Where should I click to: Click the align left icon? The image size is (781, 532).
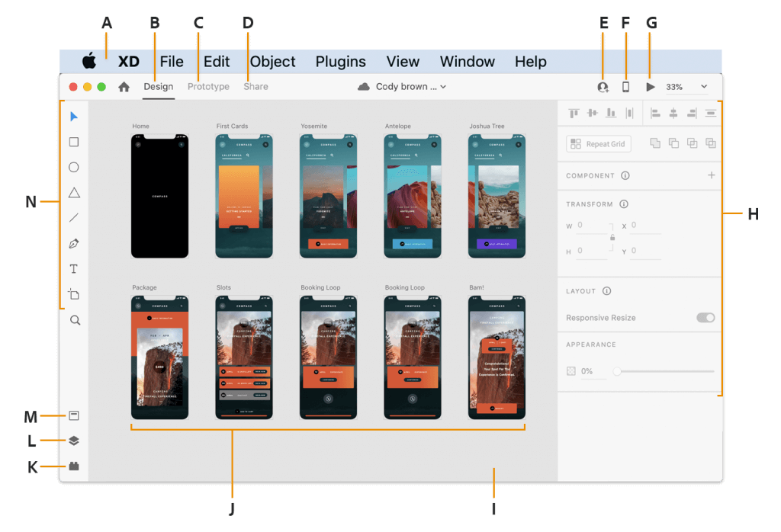click(655, 114)
